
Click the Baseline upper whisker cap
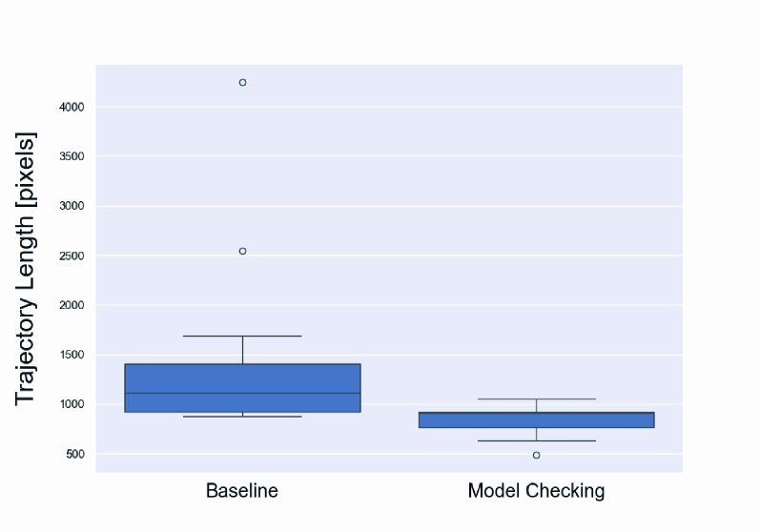[x=242, y=336]
